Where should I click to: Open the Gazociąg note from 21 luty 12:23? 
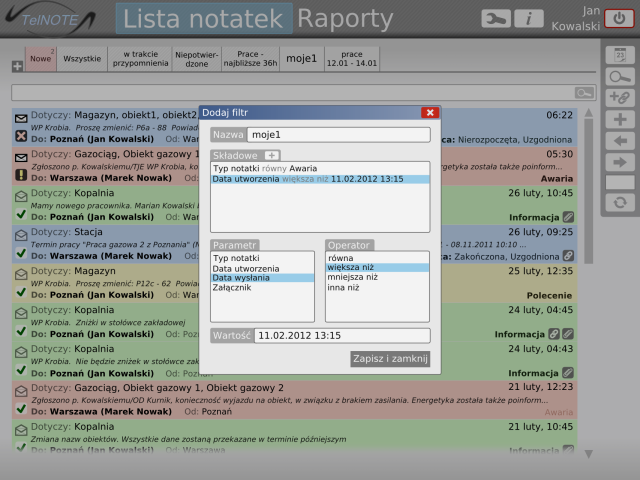(294, 400)
